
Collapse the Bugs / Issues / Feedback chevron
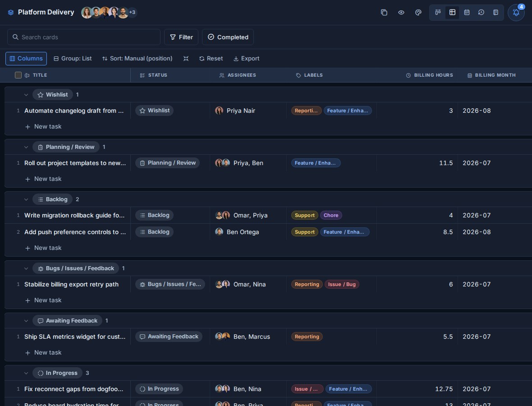(x=26, y=268)
